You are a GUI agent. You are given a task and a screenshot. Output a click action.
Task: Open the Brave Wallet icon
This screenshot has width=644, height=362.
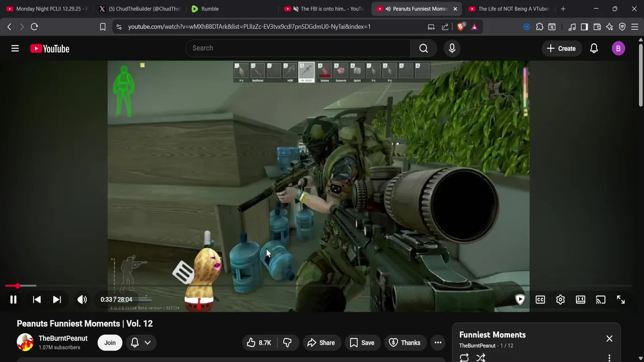tap(597, 27)
